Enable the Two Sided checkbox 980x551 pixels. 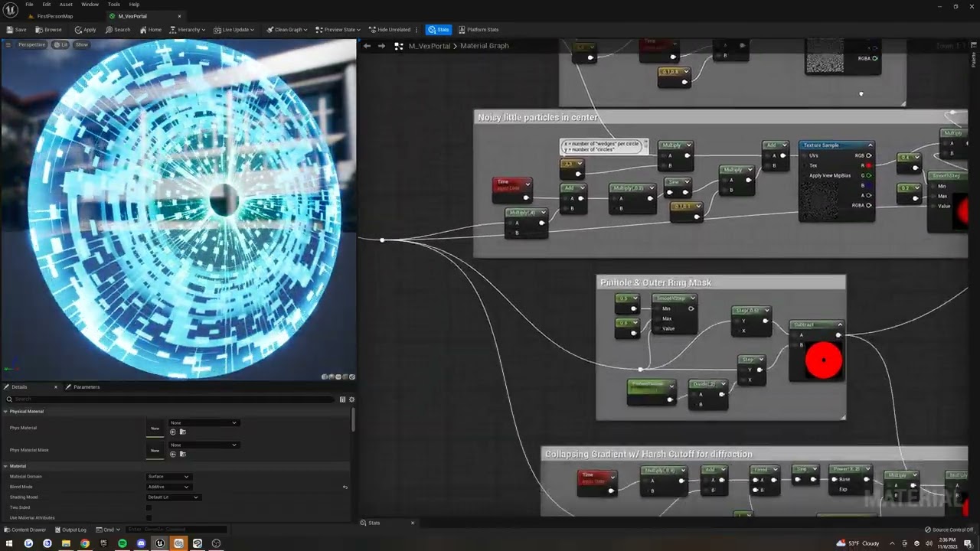149,507
